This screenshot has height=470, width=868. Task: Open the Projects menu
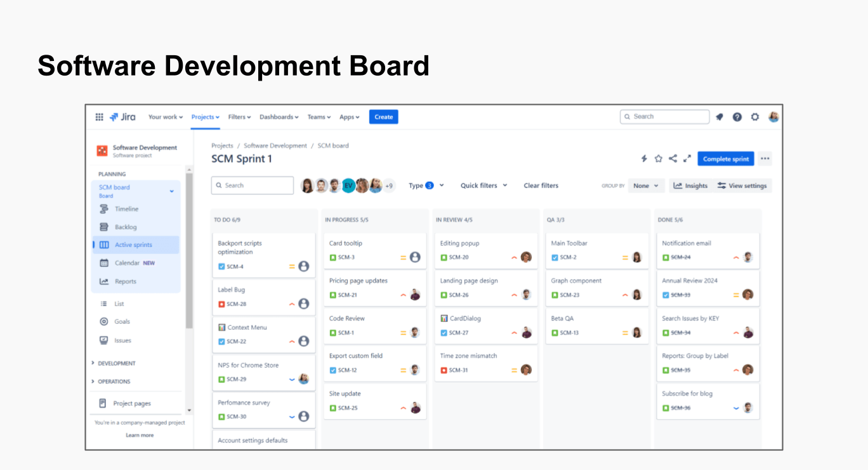pyautogui.click(x=204, y=116)
